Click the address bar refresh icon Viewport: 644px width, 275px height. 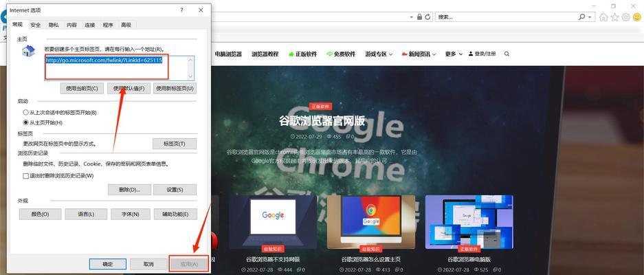[x=428, y=17]
